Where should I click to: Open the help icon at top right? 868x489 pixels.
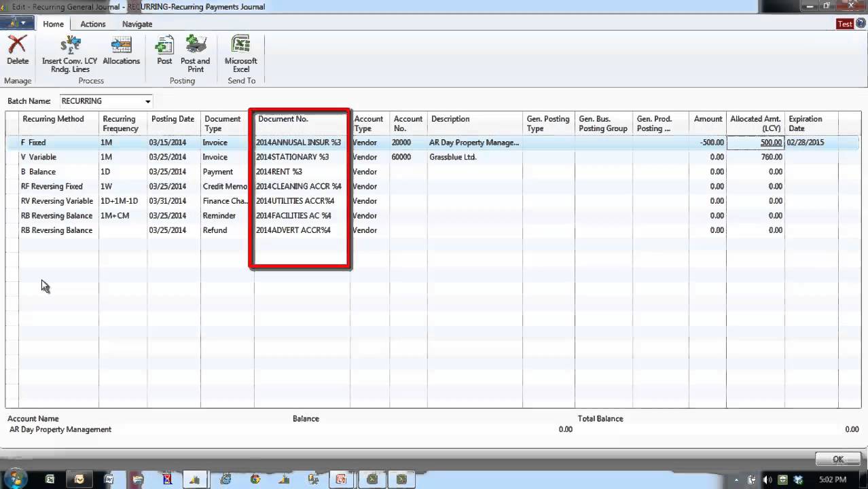pos(861,23)
